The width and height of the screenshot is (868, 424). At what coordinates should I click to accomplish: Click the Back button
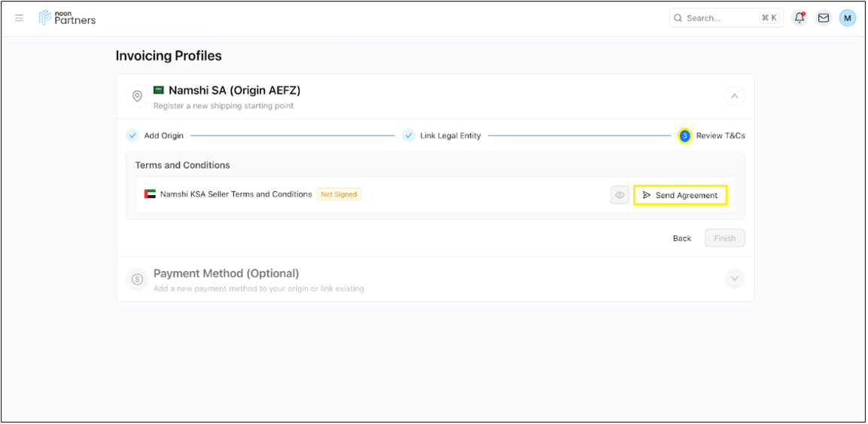click(681, 239)
